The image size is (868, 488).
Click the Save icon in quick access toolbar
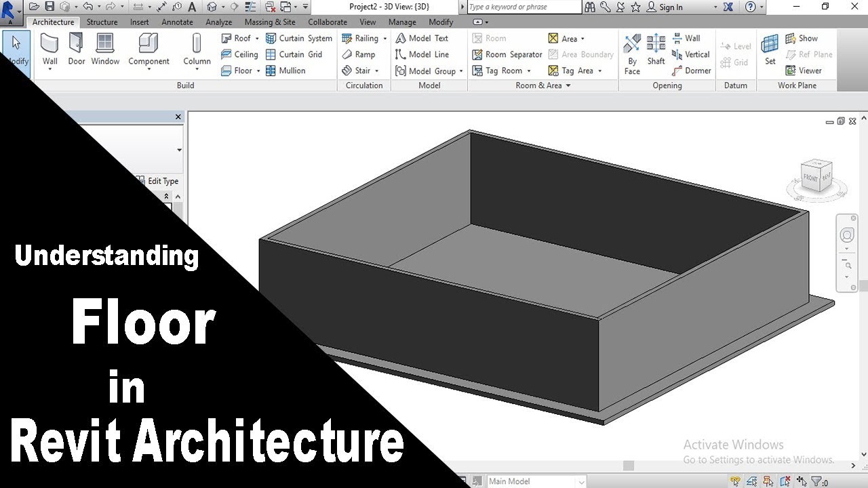click(x=50, y=7)
